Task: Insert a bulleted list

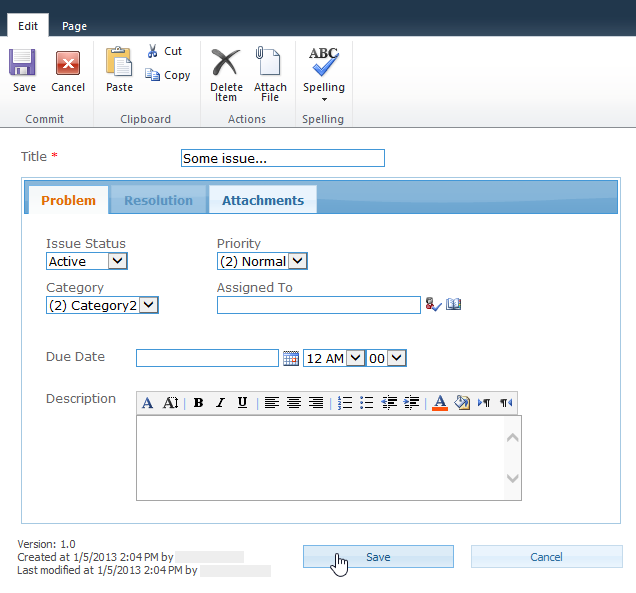Action: 366,403
